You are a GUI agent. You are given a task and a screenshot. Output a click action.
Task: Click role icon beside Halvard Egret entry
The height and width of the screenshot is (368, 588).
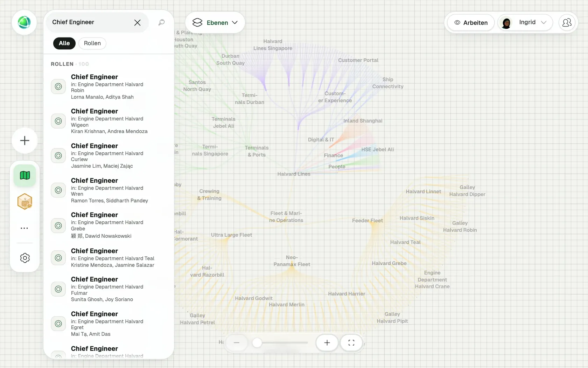(58, 324)
